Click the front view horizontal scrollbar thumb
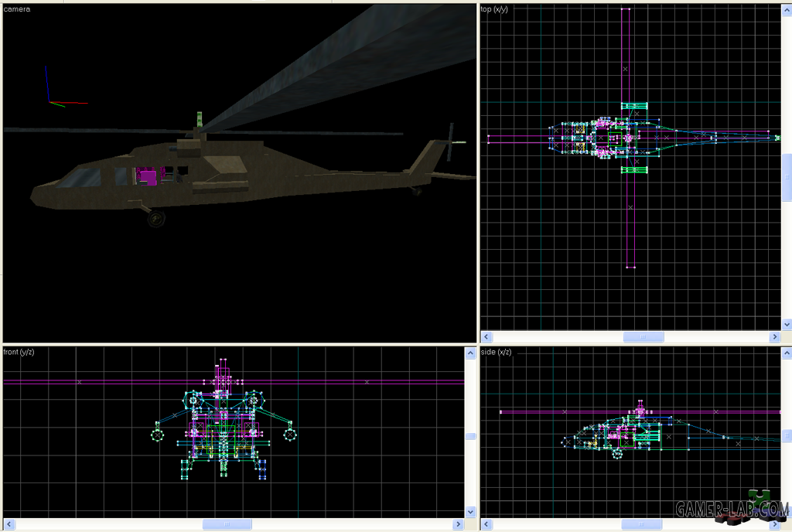 pyautogui.click(x=227, y=524)
